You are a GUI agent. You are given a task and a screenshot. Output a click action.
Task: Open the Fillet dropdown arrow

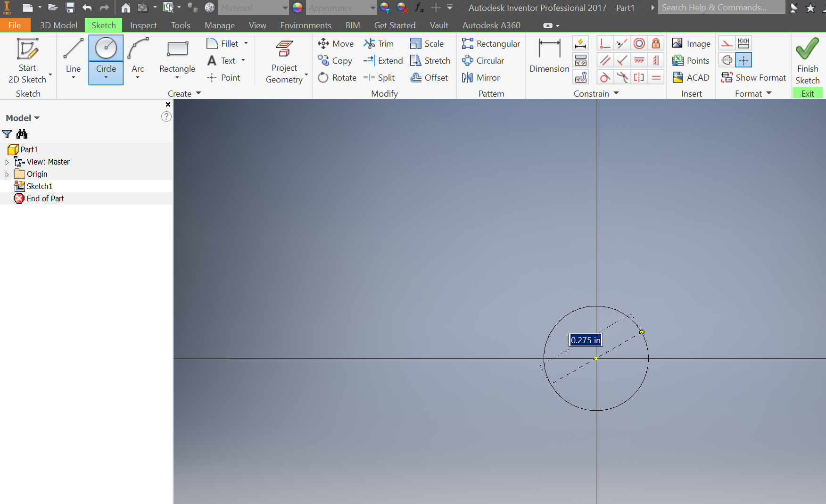(x=246, y=43)
